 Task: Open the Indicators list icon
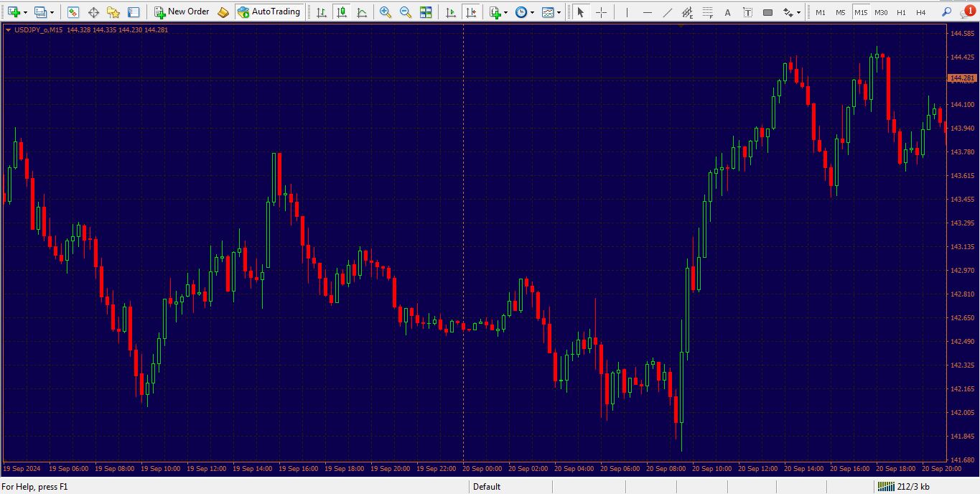click(495, 12)
